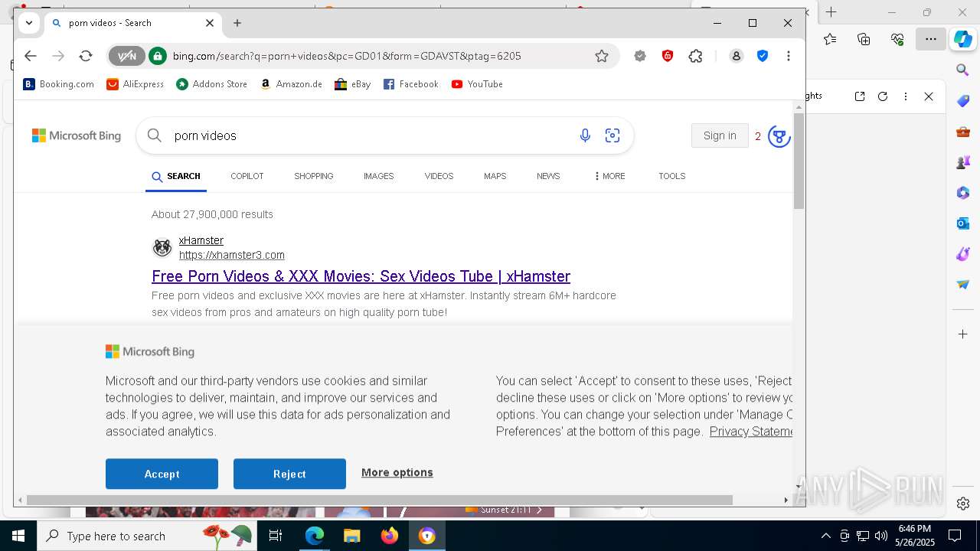Click the Microsoft Bing logo

pos(77,135)
